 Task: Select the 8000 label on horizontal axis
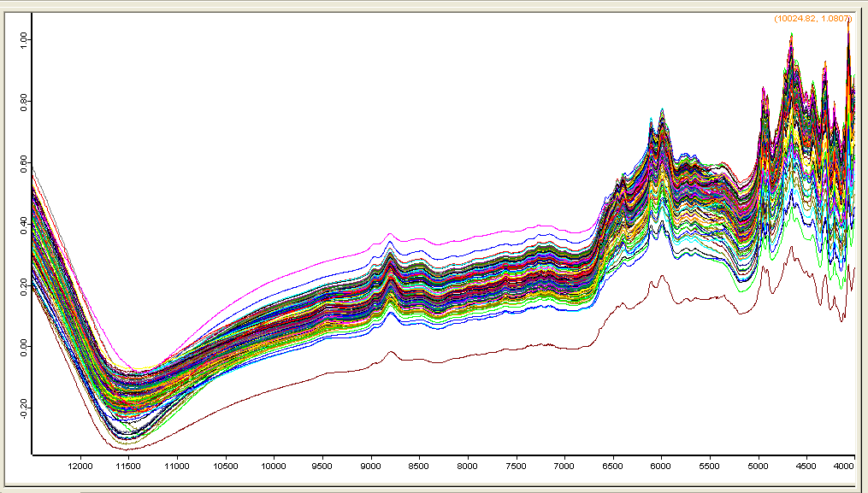pos(467,467)
